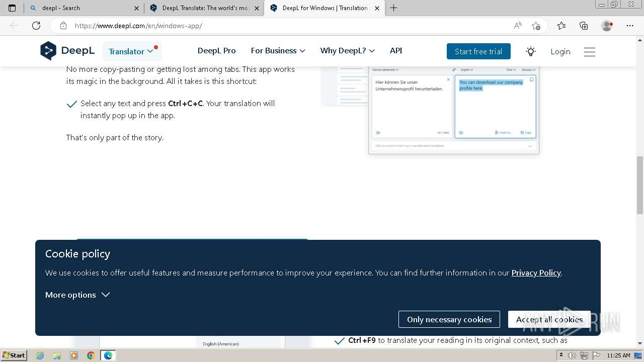Viewport: 644px width, 362px height.
Task: Expand the Why DeepL? menu
Action: click(347, 51)
